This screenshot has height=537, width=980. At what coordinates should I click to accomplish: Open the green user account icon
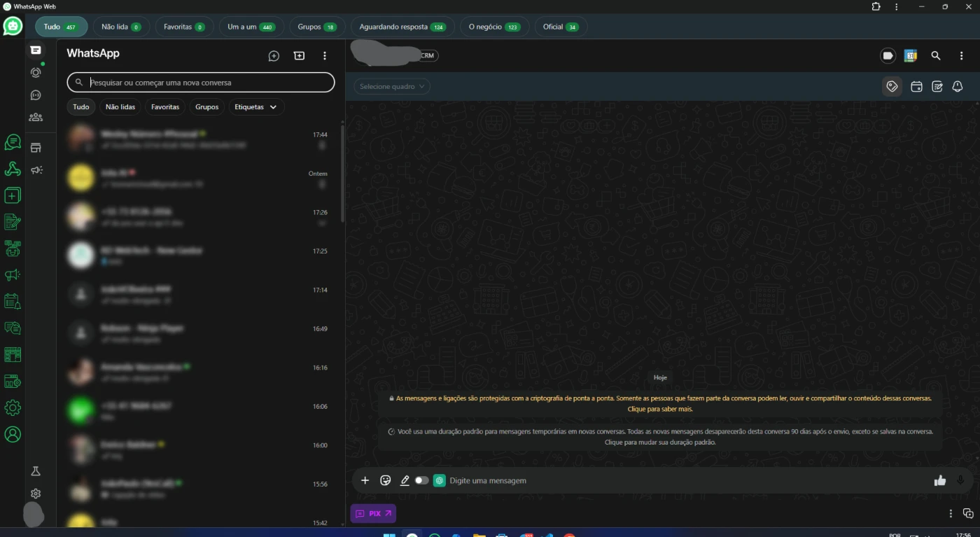(x=13, y=434)
